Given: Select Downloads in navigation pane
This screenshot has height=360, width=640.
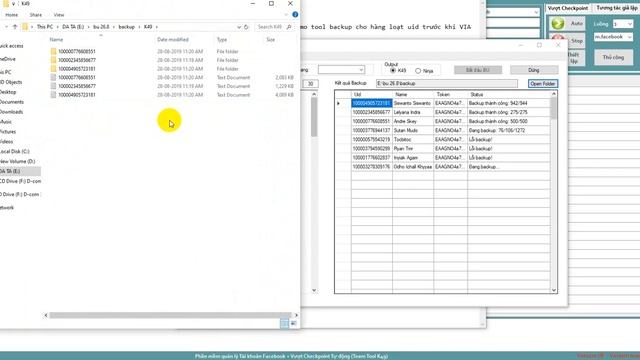Looking at the screenshot, I should [11, 112].
